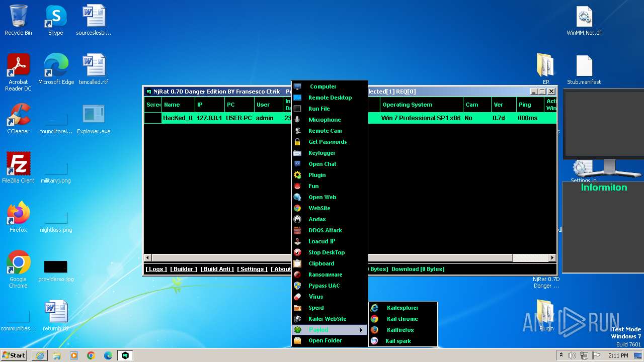Viewport: 644px width, 362px height.
Task: Select the FileZilla Client desktop icon
Action: tap(18, 168)
